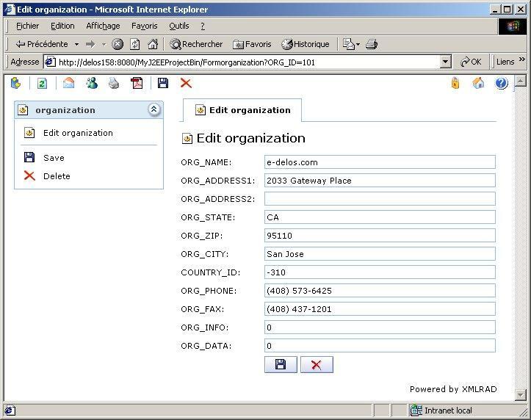Click the PDF export icon in page toolbar
Viewport: 531px width, 420px height.
tap(137, 83)
